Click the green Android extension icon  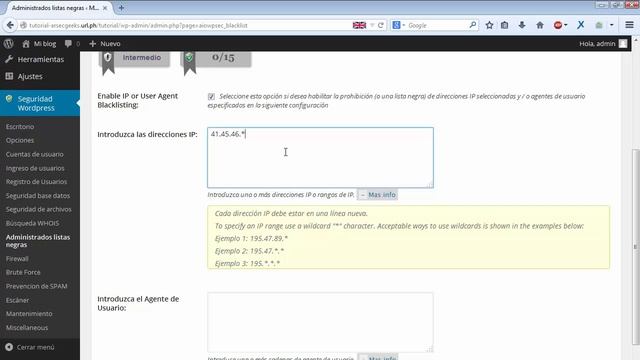click(599, 25)
